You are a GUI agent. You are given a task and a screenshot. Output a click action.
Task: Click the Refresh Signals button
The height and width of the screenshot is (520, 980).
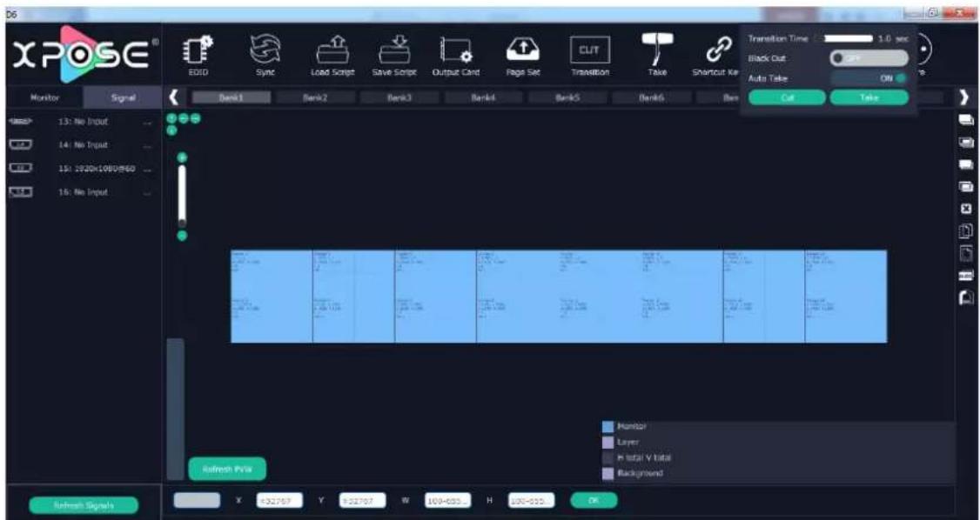84,505
